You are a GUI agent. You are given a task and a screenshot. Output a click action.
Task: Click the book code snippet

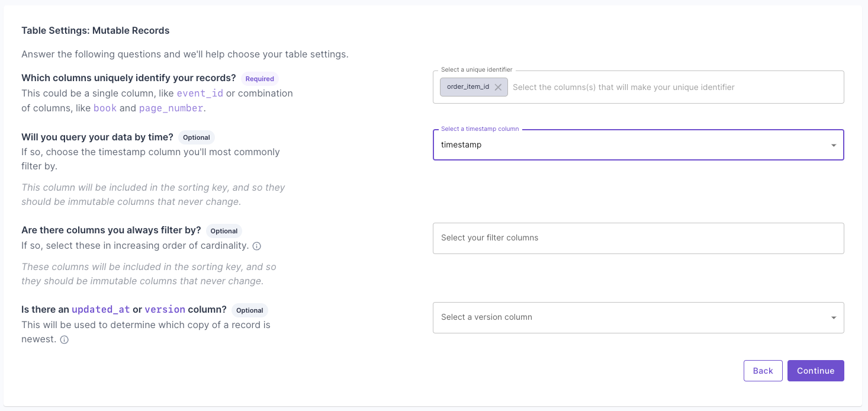tap(105, 108)
